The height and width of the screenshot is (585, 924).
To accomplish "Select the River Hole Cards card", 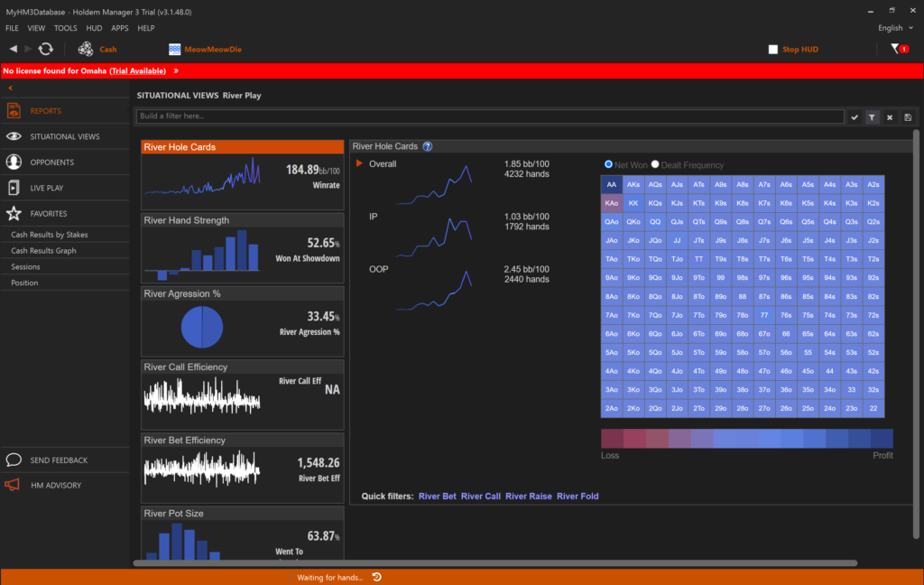I will pyautogui.click(x=242, y=174).
